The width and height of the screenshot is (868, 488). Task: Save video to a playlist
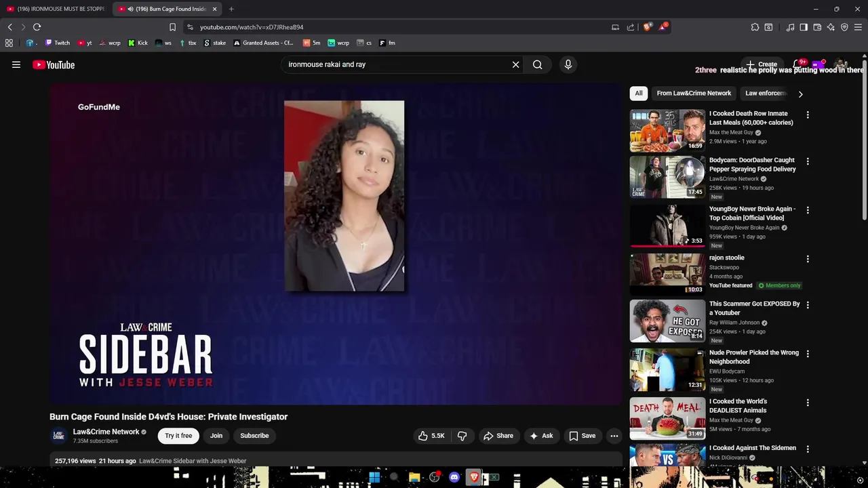[582, 436]
